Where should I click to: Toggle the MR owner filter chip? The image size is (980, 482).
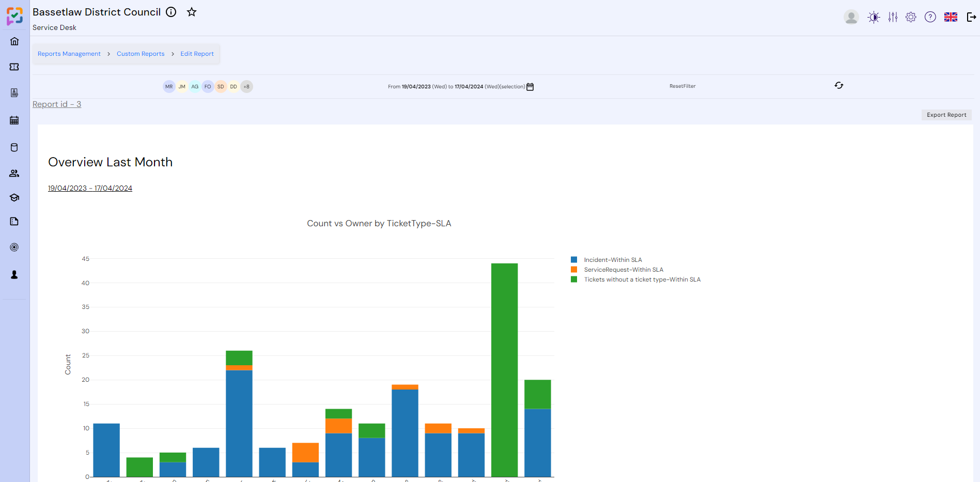pyautogui.click(x=169, y=86)
